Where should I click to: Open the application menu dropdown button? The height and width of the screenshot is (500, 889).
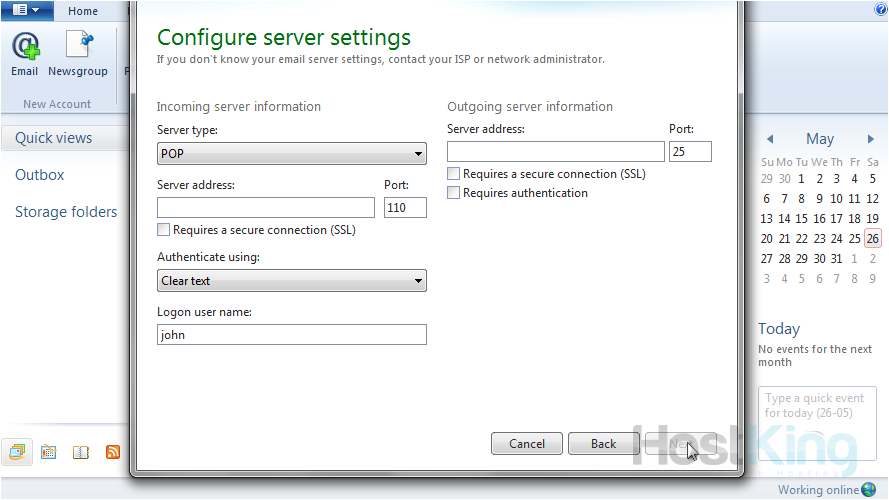coord(26,11)
